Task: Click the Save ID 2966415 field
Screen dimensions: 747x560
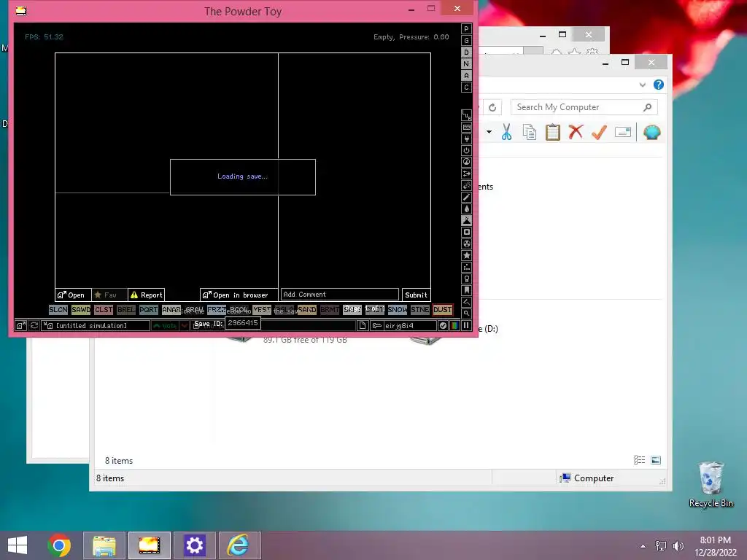Action: click(242, 323)
